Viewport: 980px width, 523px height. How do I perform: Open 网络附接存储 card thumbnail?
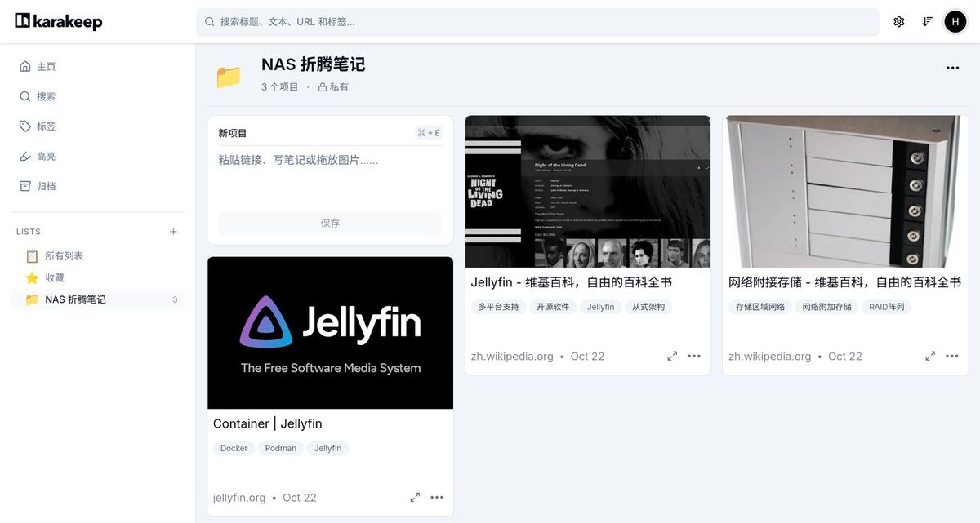point(845,191)
